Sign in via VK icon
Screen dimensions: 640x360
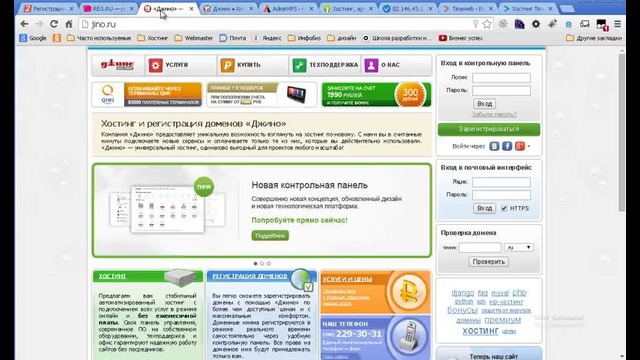[x=494, y=146]
